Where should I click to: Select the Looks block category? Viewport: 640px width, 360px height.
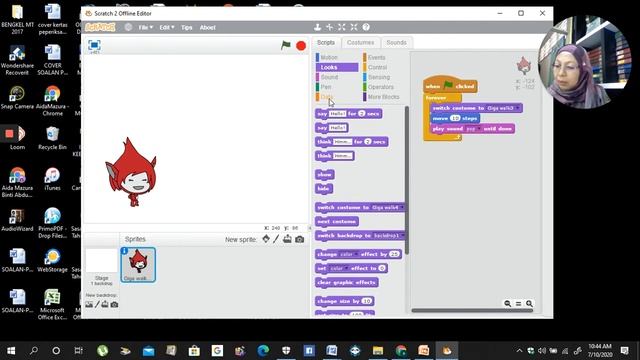tap(337, 67)
